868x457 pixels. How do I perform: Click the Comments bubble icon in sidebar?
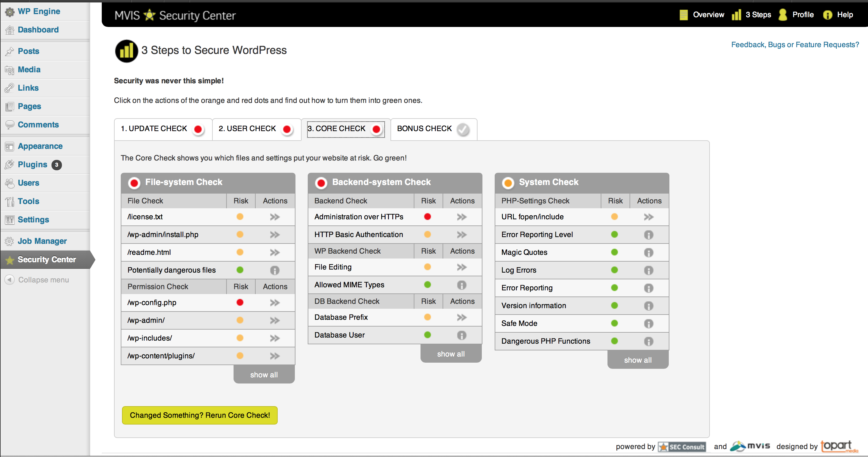pyautogui.click(x=10, y=125)
